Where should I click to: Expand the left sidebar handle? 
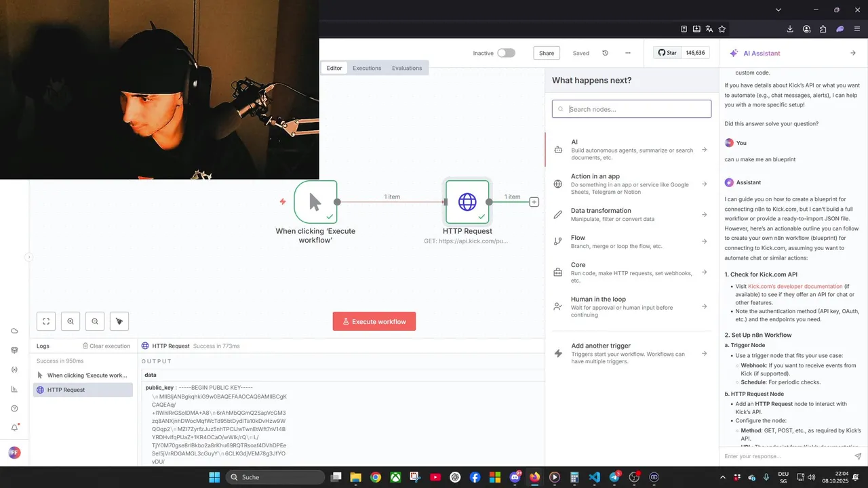click(x=28, y=257)
